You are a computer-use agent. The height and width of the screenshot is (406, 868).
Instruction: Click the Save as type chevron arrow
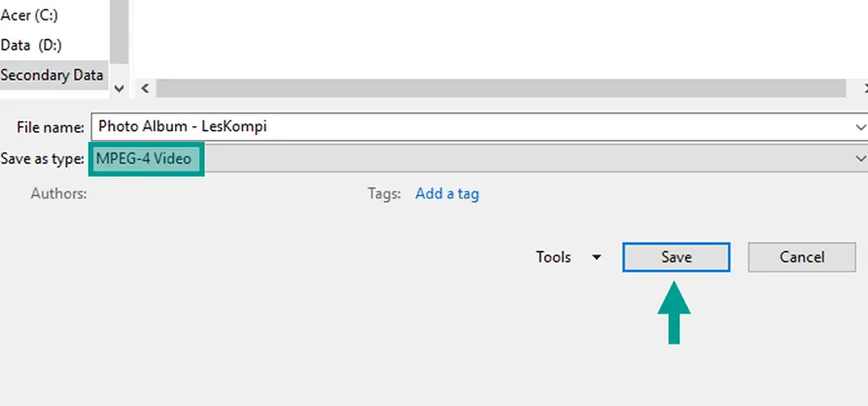click(x=860, y=158)
